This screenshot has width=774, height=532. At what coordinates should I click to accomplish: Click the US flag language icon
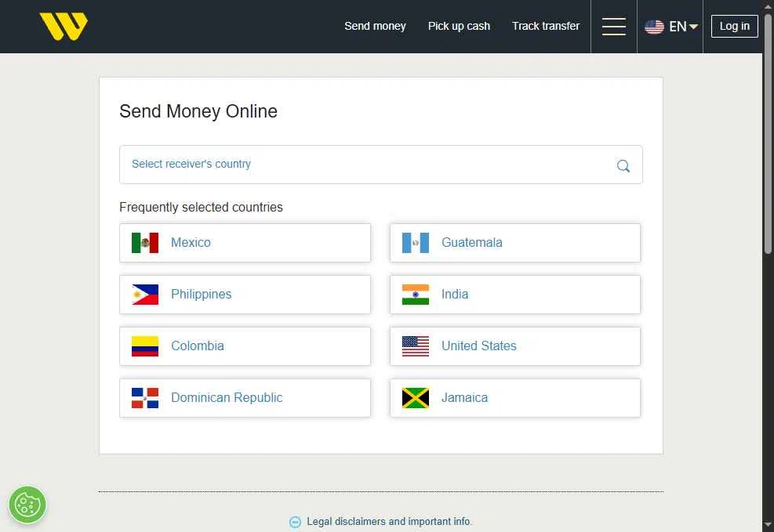[x=654, y=27]
